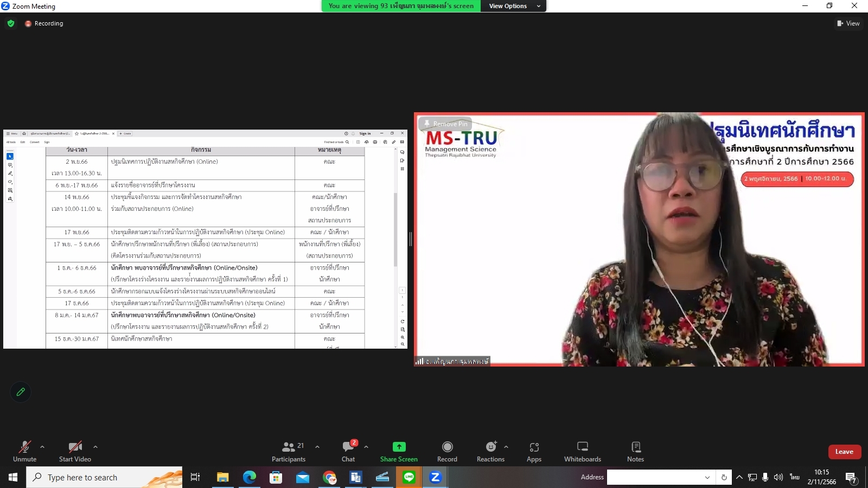
Task: Open Whiteboards
Action: click(582, 451)
